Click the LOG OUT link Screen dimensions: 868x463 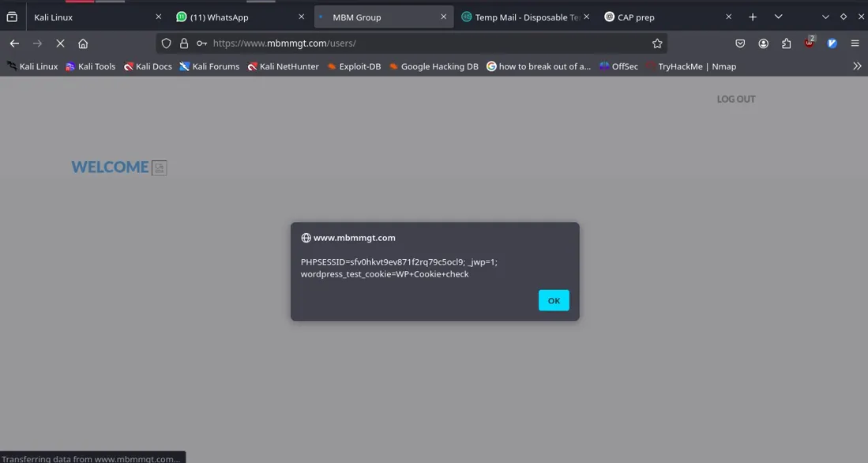[735, 99]
